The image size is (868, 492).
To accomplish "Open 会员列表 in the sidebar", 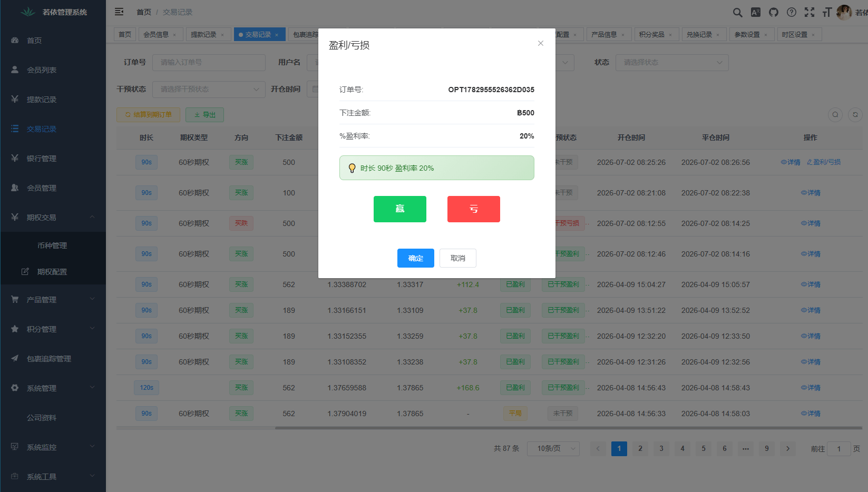I will 53,70.
